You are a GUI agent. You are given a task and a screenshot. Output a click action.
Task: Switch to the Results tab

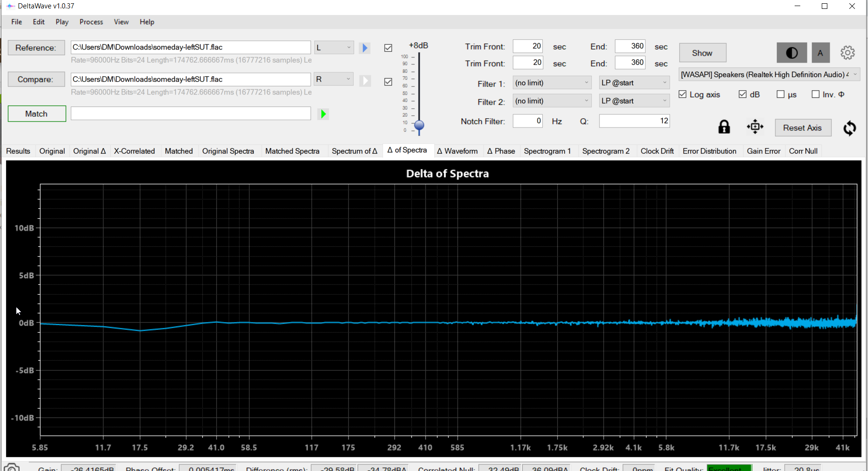[x=18, y=151]
